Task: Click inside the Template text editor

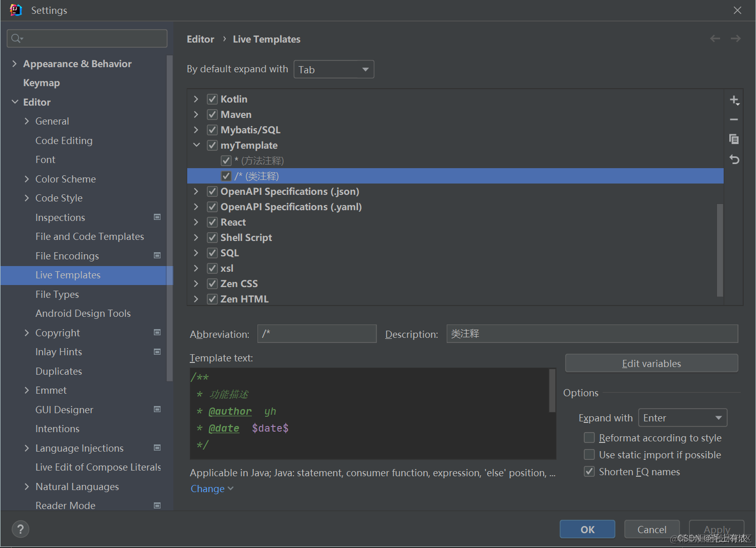Action: point(369,413)
